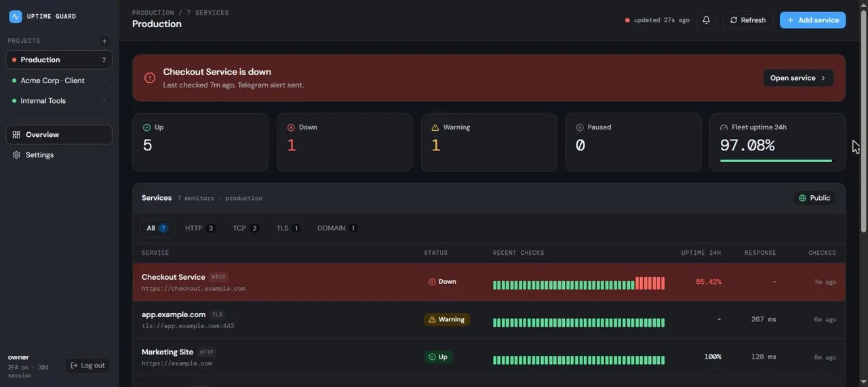Toggle the Public status page button

pyautogui.click(x=814, y=198)
